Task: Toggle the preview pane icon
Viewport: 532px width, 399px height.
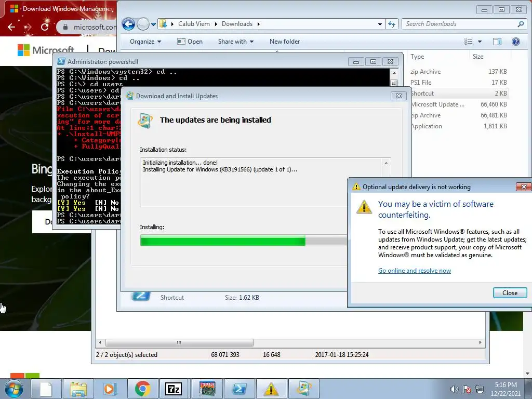Action: click(x=497, y=42)
